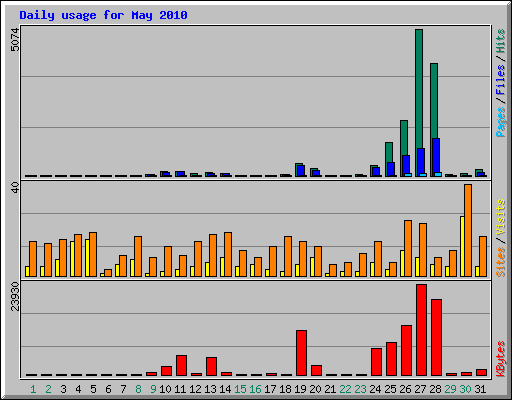Click day 5 on the x-axis
512x400 pixels.
pos(93,389)
